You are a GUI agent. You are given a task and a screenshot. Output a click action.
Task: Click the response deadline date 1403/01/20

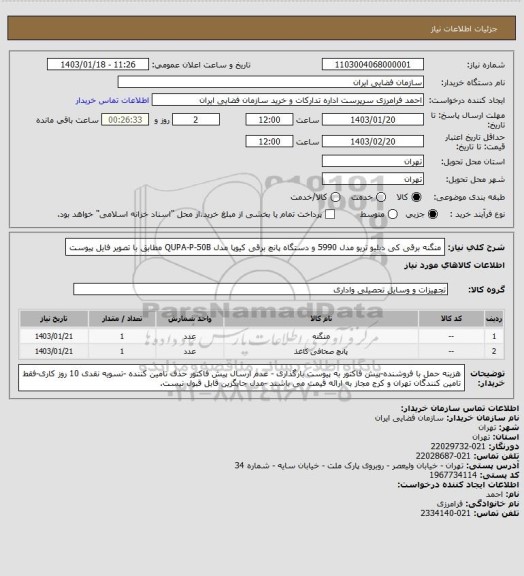373,120
